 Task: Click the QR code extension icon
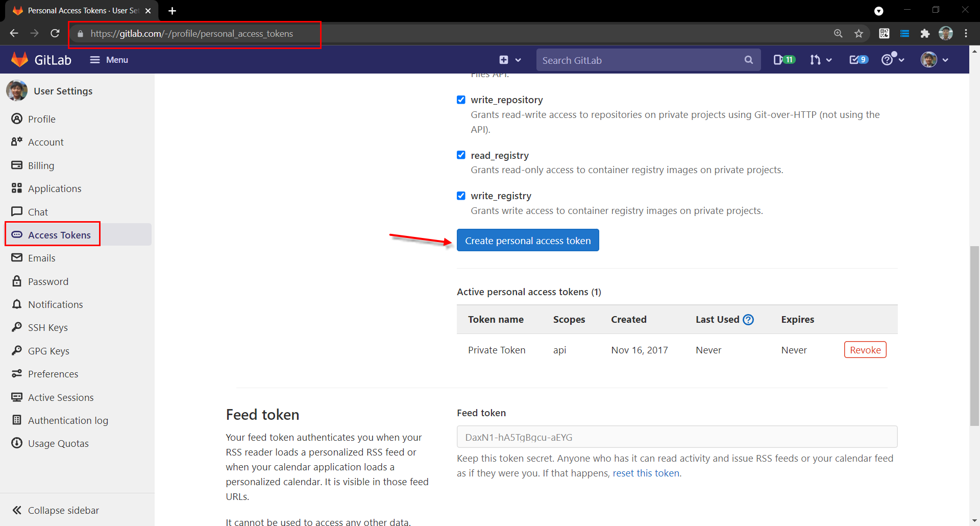[x=884, y=33]
